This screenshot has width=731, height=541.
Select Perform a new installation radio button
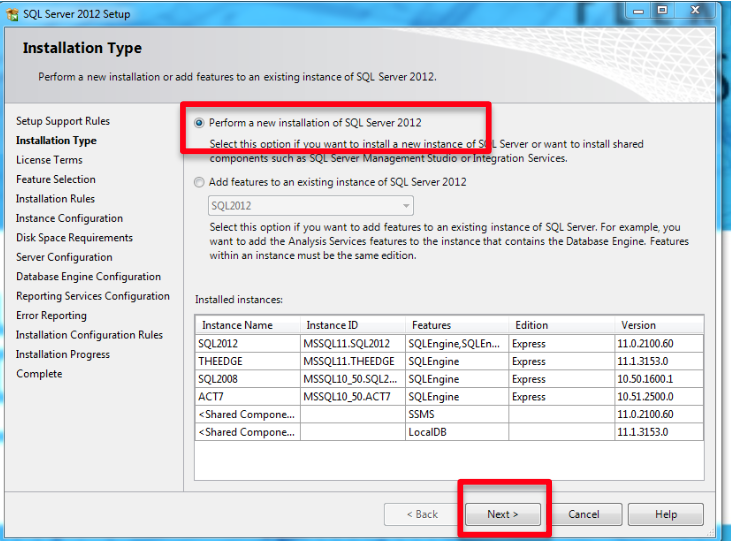200,123
